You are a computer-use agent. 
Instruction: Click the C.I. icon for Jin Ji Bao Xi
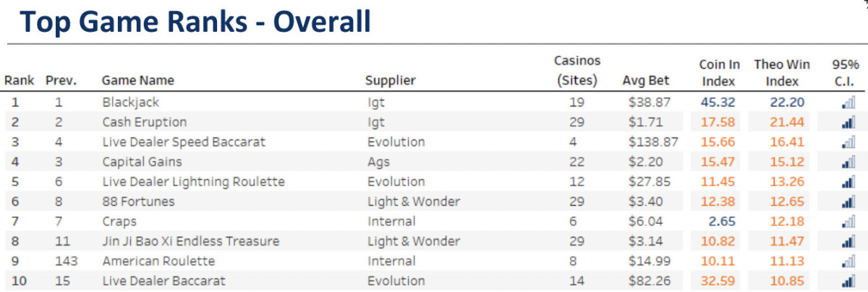coord(848,241)
